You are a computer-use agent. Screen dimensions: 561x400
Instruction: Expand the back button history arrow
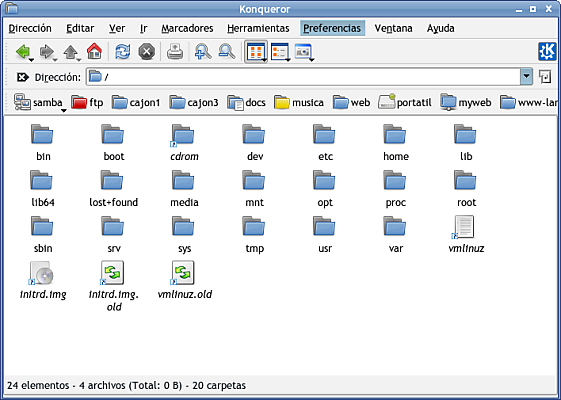(31, 60)
